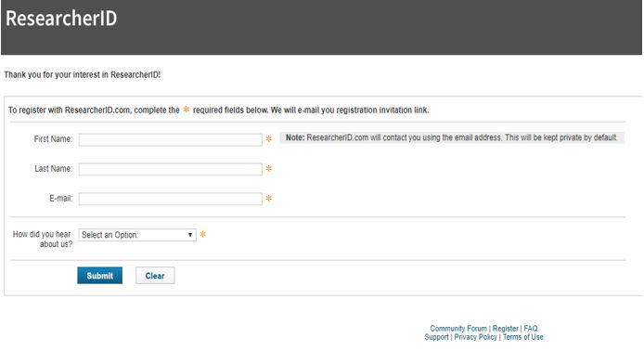Focus the E-mail input field
The image size is (644, 364).
pyautogui.click(x=170, y=199)
